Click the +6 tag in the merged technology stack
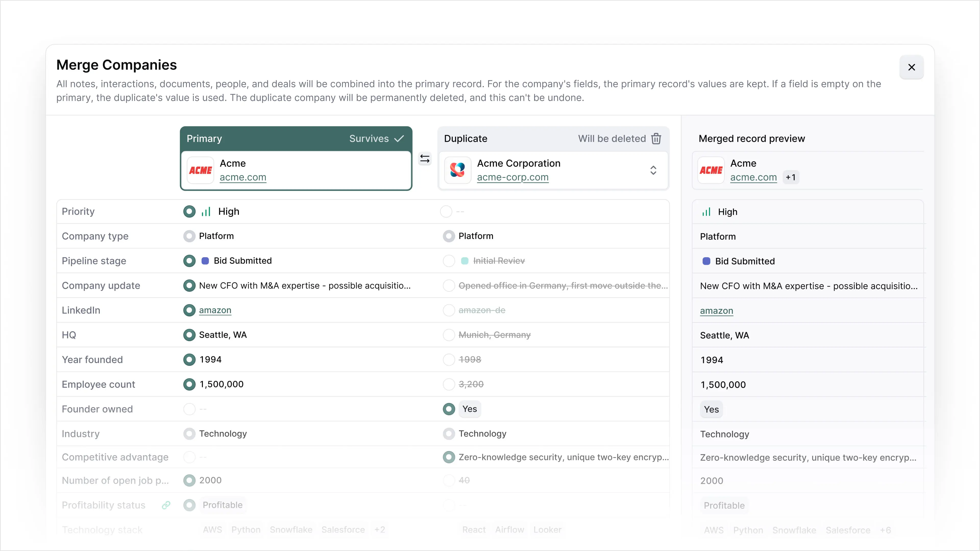Viewport: 980px width, 551px height. [x=885, y=530]
